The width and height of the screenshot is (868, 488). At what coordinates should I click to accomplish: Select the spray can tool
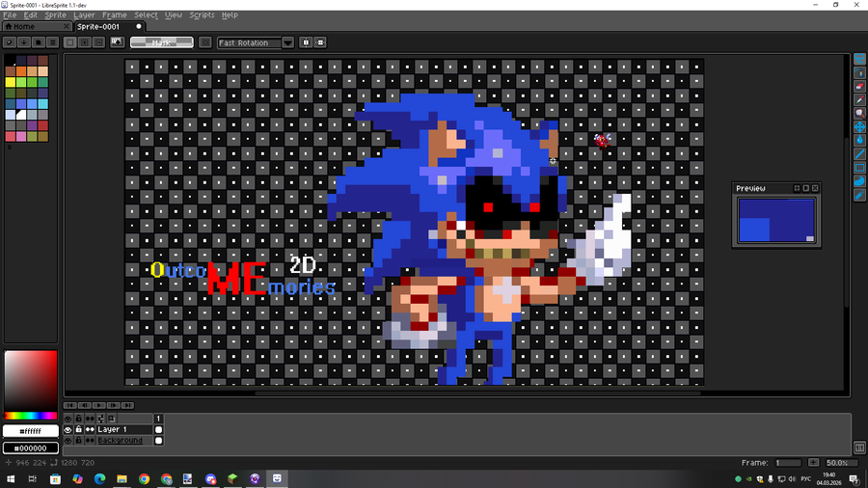(x=859, y=72)
